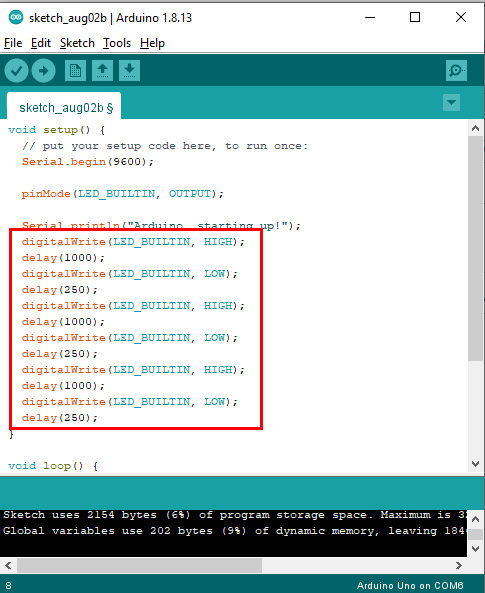Create a new sketch with New icon

(75, 71)
